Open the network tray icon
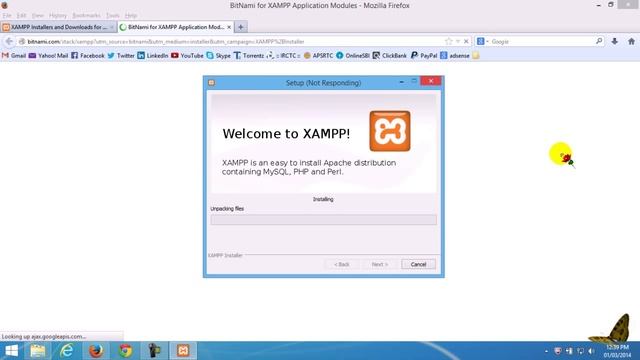This screenshot has width=640, height=360. [x=580, y=351]
